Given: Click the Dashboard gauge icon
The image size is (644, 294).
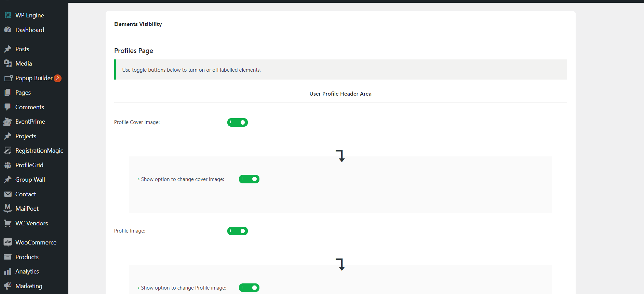Looking at the screenshot, I should 8,30.
